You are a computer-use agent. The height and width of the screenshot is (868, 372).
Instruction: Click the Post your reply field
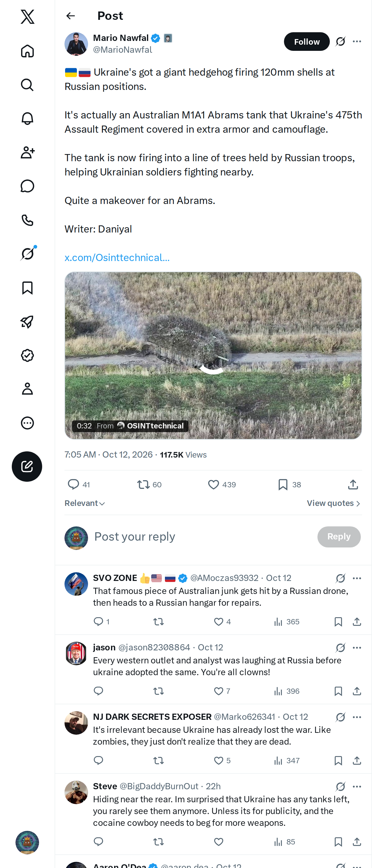202,536
